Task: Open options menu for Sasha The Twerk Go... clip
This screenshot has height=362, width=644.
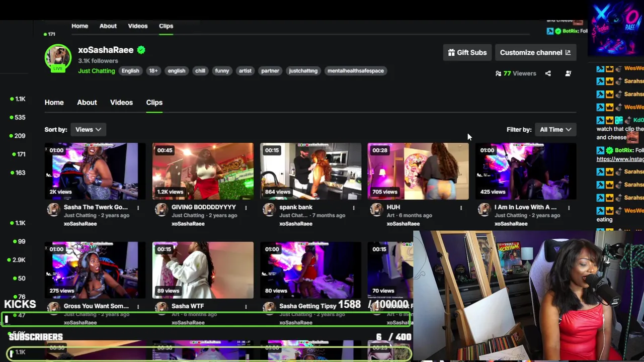Action: [138, 208]
